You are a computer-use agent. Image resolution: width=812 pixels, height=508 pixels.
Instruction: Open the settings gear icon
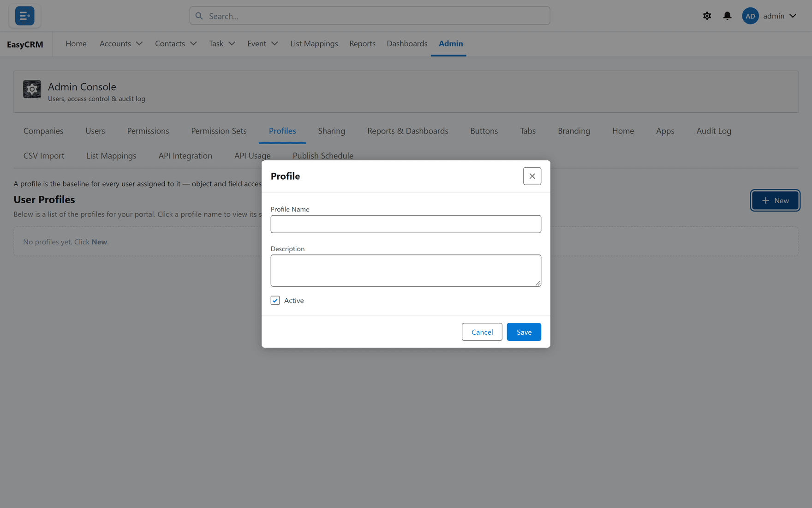[707, 16]
